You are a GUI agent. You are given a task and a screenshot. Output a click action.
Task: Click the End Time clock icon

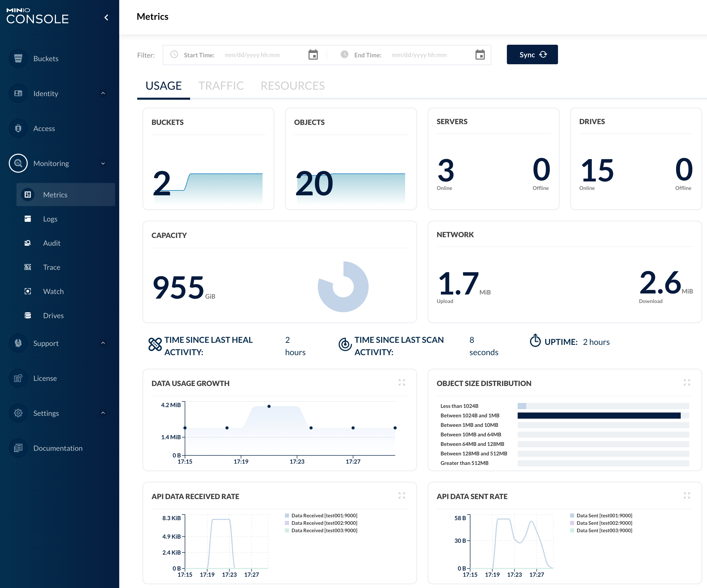(x=345, y=54)
